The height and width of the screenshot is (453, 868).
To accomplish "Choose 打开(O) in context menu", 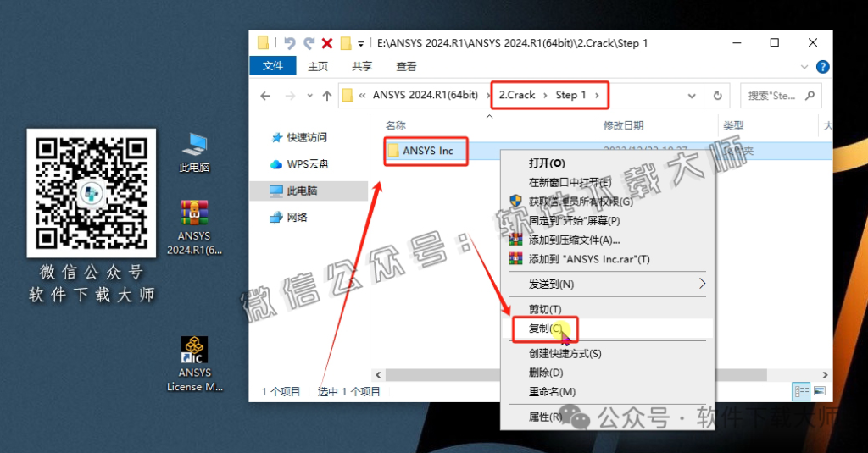I will pos(607,163).
